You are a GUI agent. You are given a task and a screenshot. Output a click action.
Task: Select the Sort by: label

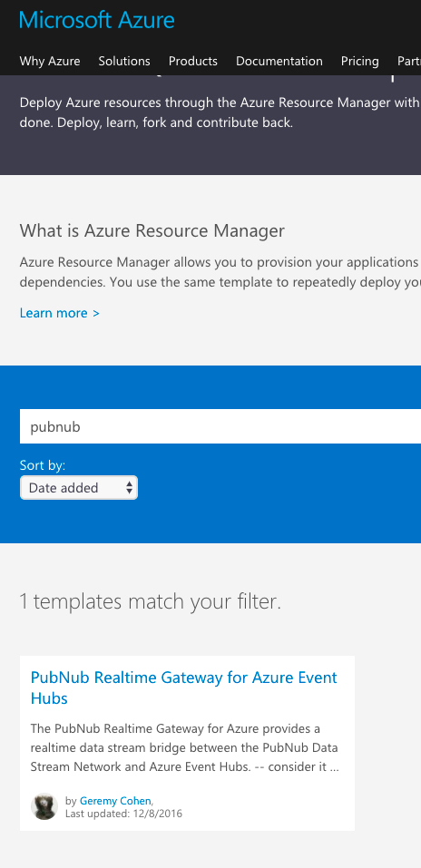tap(42, 465)
